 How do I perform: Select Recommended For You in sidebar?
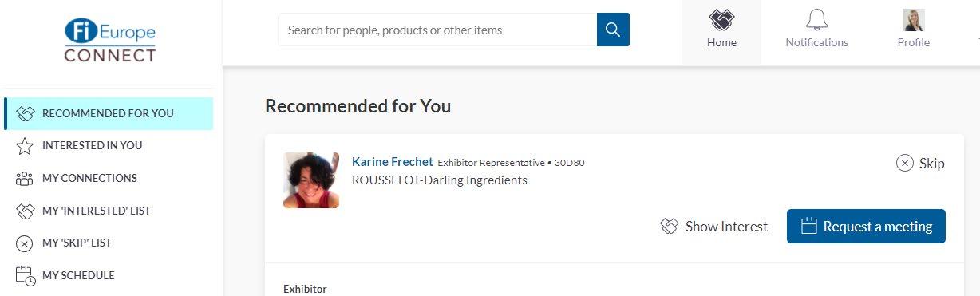click(x=109, y=113)
